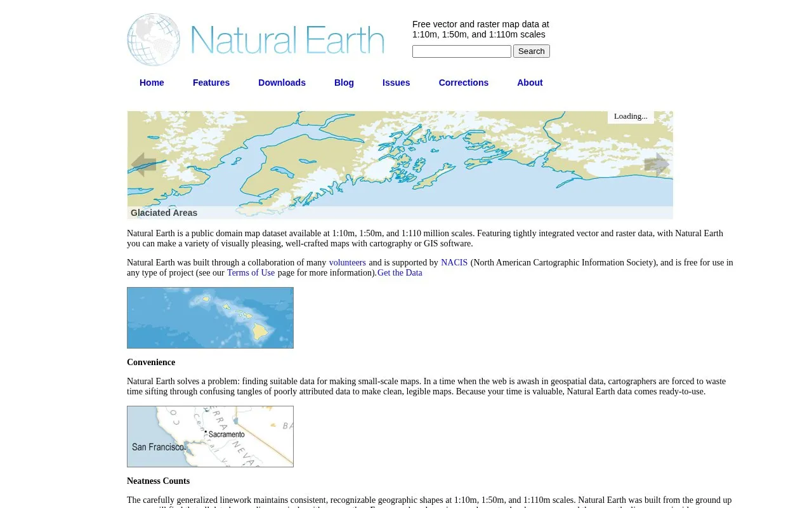Advance slideshow with right arrow

click(657, 164)
